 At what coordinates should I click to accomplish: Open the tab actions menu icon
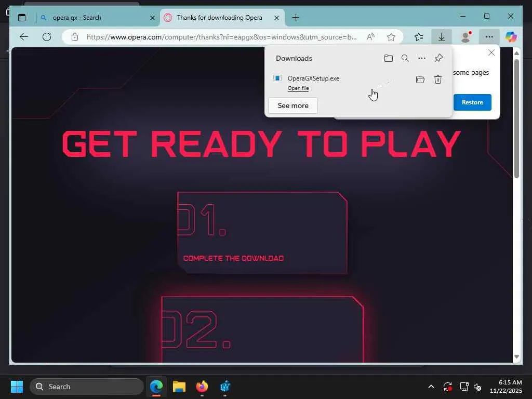tap(22, 18)
